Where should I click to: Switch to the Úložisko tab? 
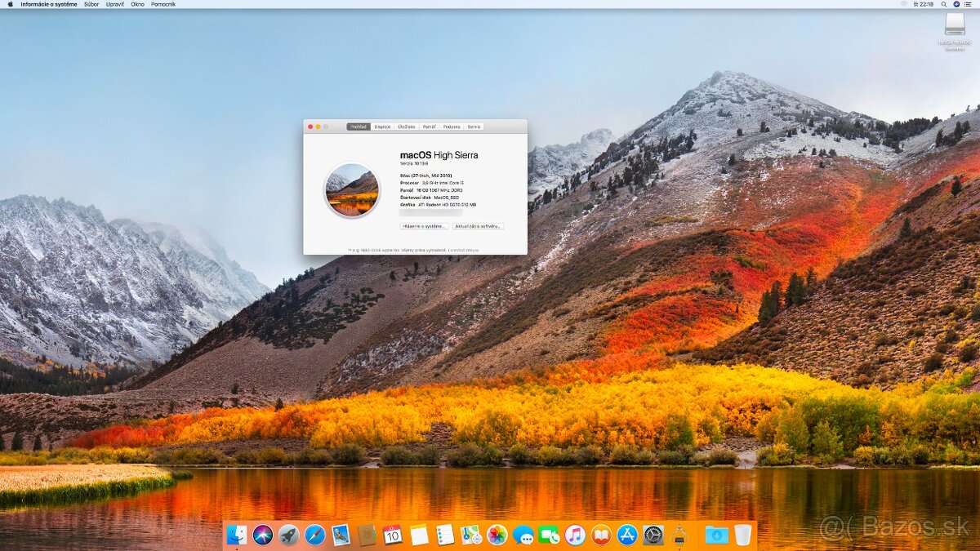click(406, 127)
